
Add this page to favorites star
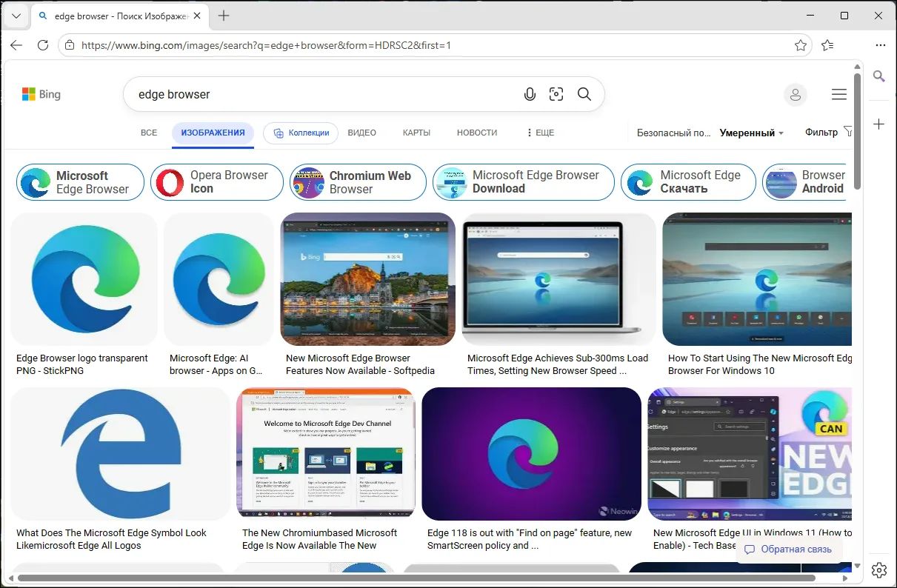[801, 45]
